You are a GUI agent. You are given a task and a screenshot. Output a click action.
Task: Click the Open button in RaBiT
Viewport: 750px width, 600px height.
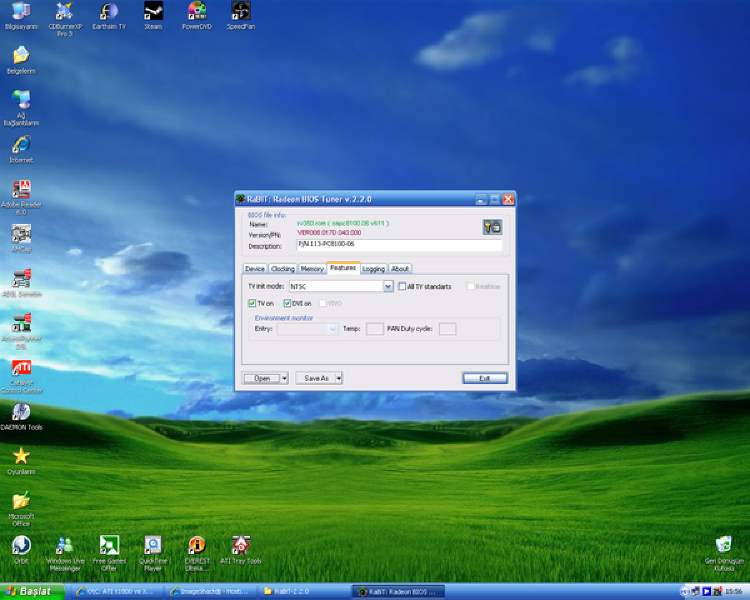coord(262,378)
